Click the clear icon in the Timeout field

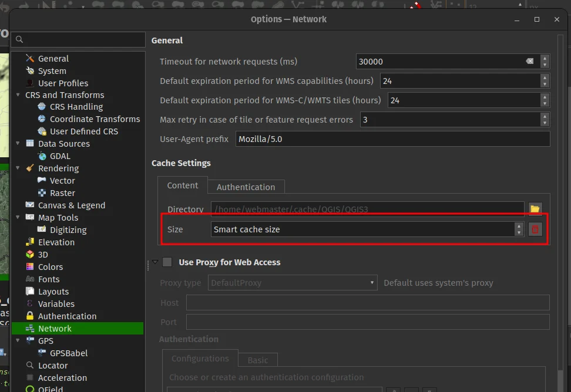point(530,62)
